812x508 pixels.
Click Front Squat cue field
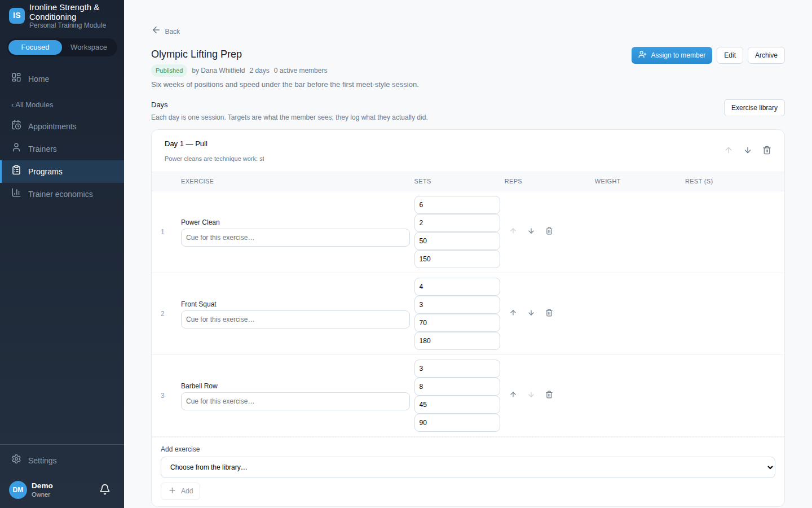pos(295,319)
